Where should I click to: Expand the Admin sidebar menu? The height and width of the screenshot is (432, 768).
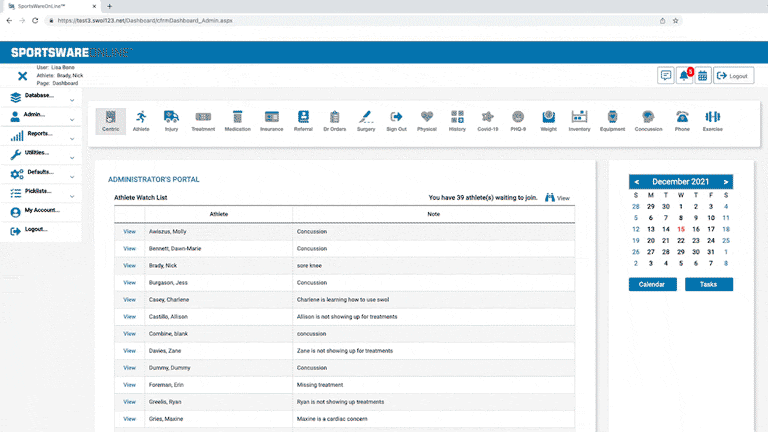click(42, 117)
